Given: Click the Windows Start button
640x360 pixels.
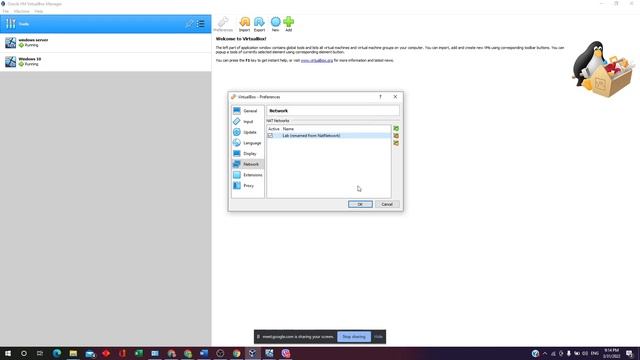Looking at the screenshot, I should click(8, 353).
